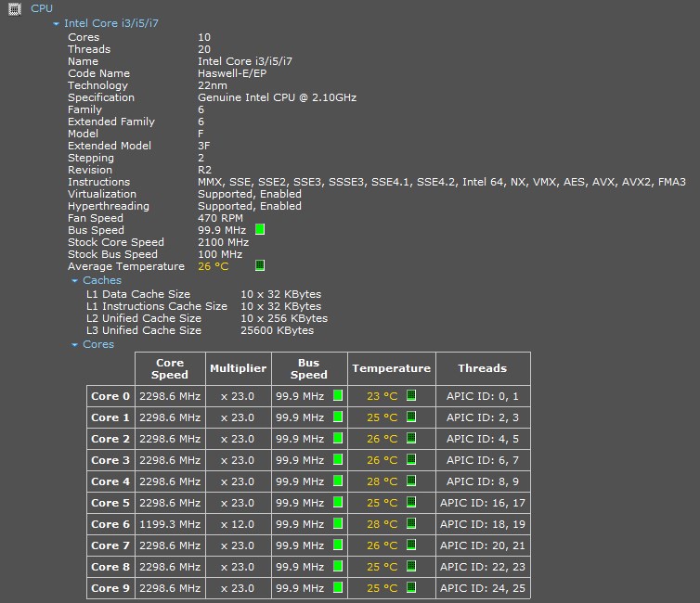700x603 pixels.
Task: Click the Threads column header
Action: 483,368
